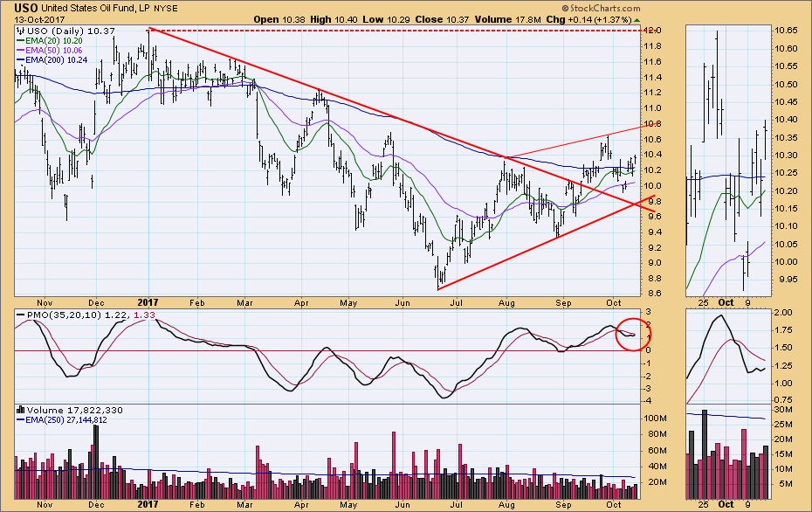812x512 pixels.
Task: Click the 9.6 price axis label
Action: (653, 216)
